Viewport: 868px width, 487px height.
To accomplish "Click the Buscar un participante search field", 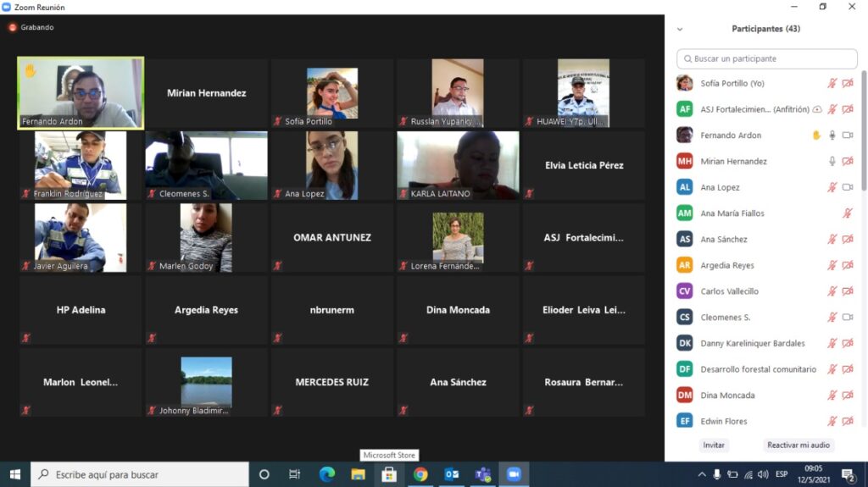I will point(767,58).
